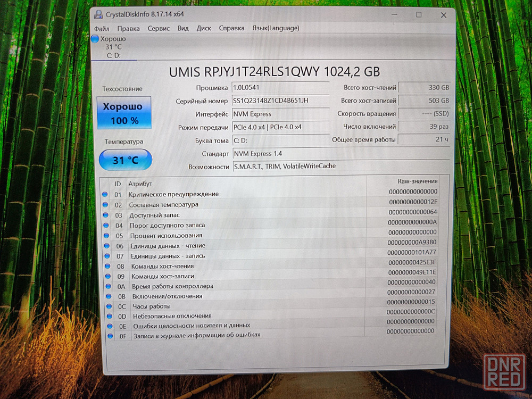Viewport: 532px width, 399px height.
Task: Click raw value 00000000425E3F
Action: click(412, 262)
